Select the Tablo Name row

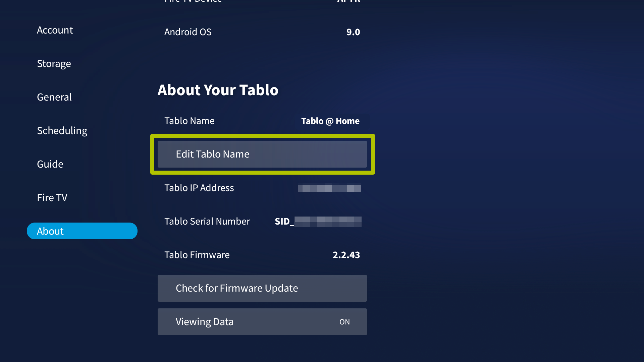point(262,121)
